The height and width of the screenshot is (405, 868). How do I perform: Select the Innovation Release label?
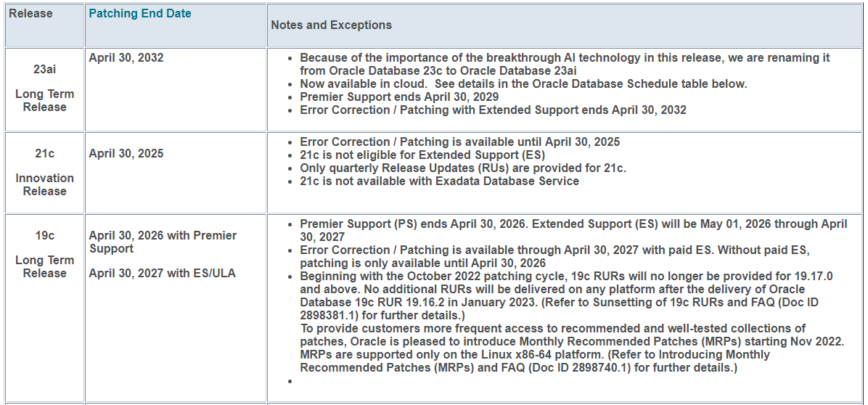point(44,184)
